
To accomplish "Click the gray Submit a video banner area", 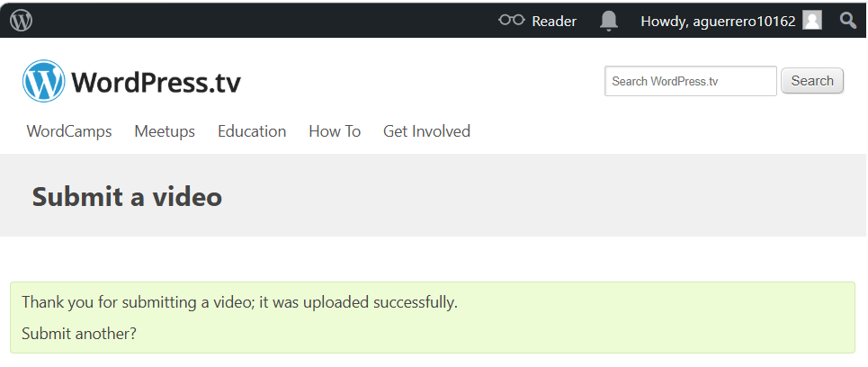I will coord(540,196).
